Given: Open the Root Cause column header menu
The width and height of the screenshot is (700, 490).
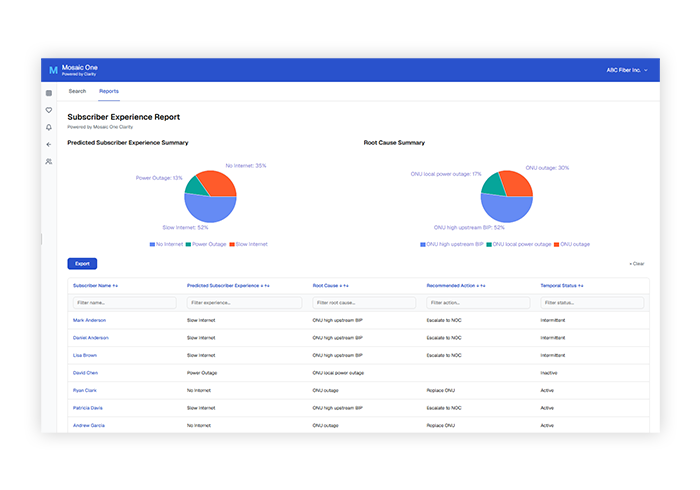Looking at the screenshot, I should click(x=331, y=285).
